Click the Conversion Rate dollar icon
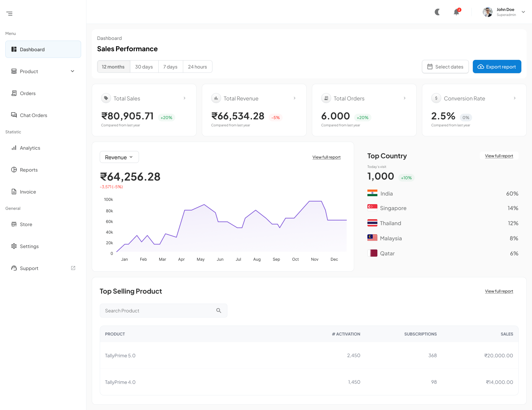532x410 pixels. point(436,98)
